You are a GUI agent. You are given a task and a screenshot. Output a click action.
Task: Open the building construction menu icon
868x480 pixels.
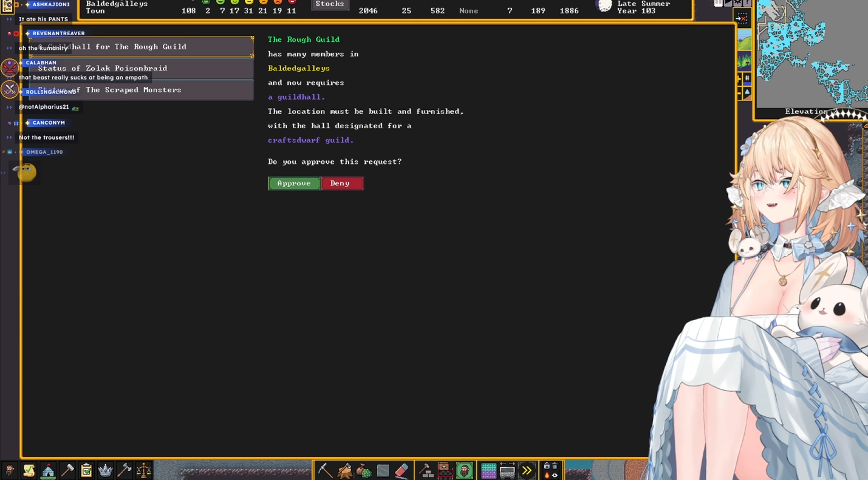point(426,470)
